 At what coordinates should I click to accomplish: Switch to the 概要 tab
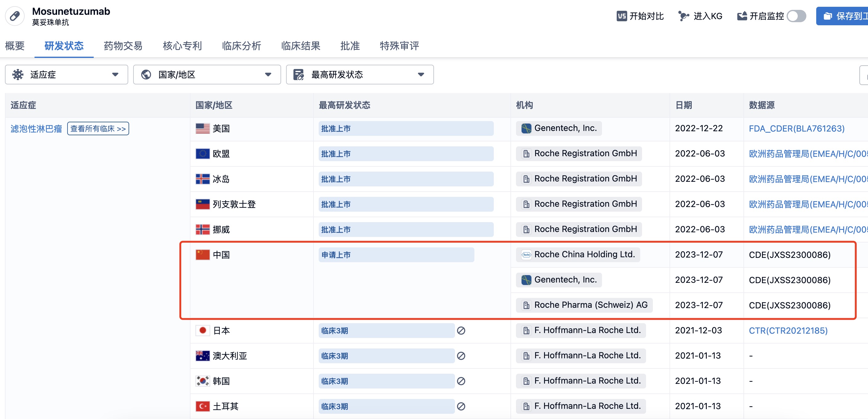pos(15,46)
